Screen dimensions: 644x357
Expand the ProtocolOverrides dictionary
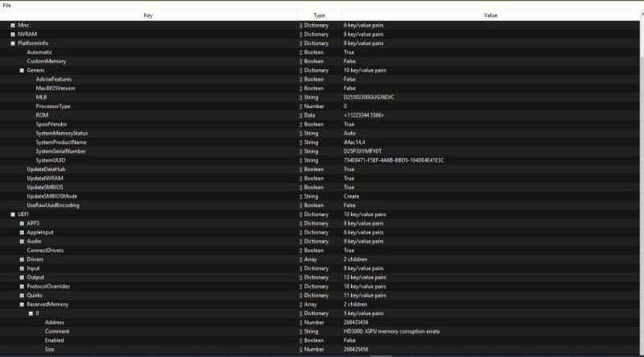22,287
